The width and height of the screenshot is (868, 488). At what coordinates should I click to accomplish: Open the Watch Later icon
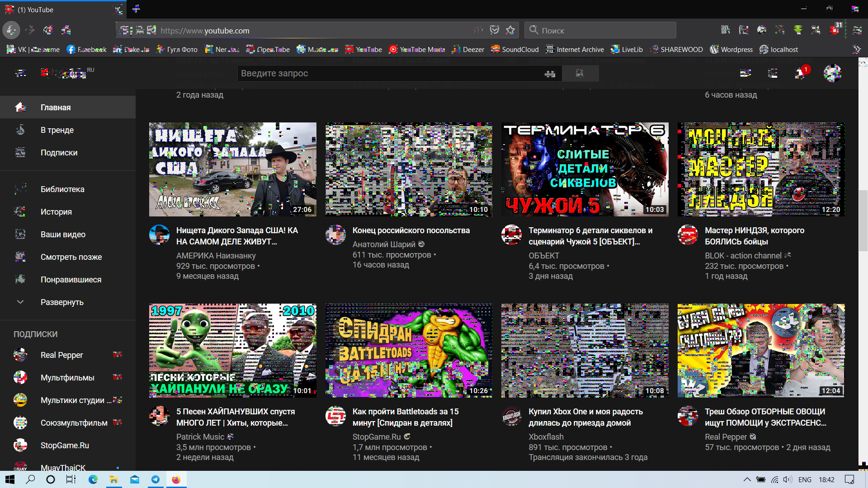(21, 257)
